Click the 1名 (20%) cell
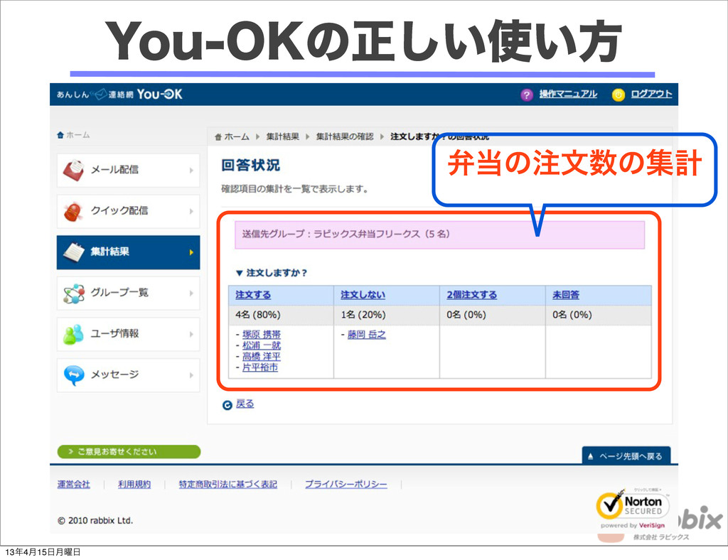This screenshot has height=560, width=728. pyautogui.click(x=386, y=315)
